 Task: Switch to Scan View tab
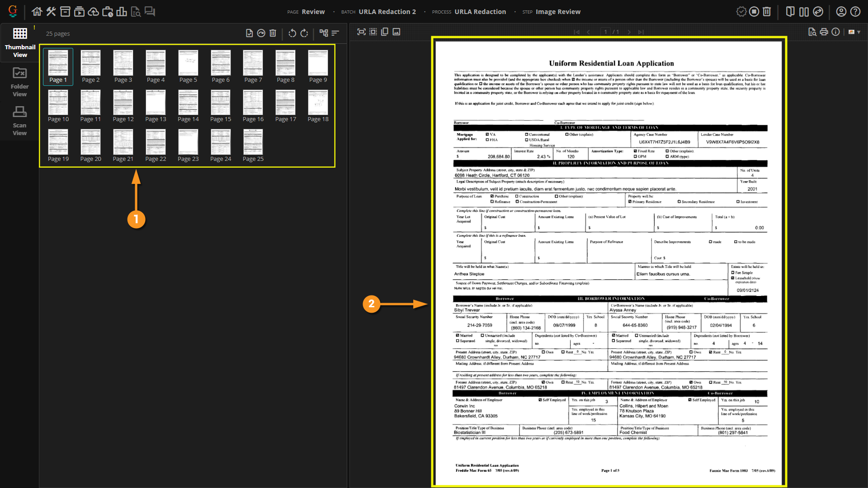(x=19, y=121)
